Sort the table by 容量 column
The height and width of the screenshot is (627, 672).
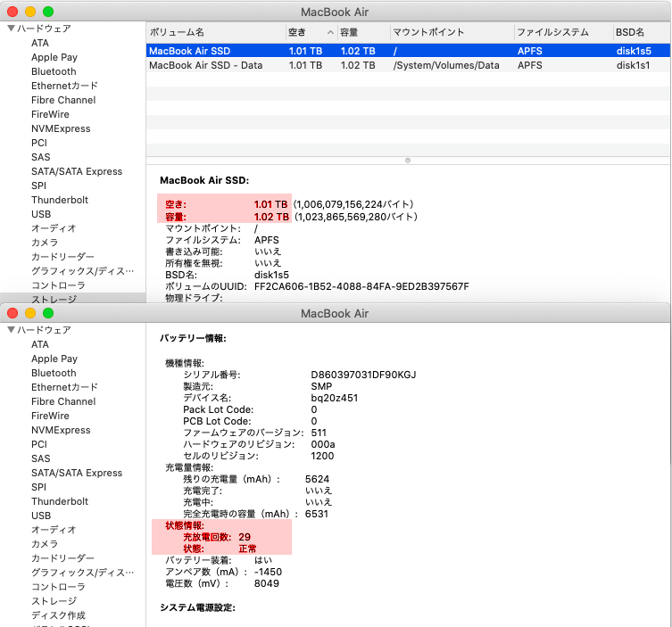click(361, 32)
